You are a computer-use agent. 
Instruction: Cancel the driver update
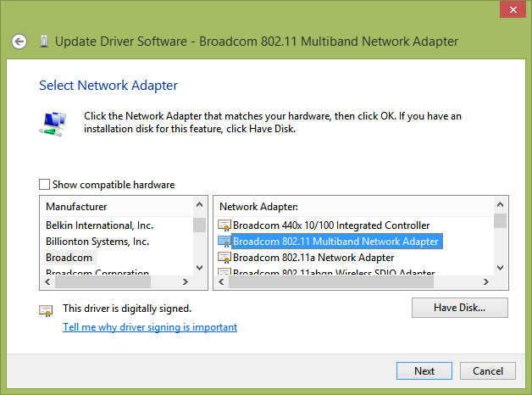pyautogui.click(x=488, y=371)
